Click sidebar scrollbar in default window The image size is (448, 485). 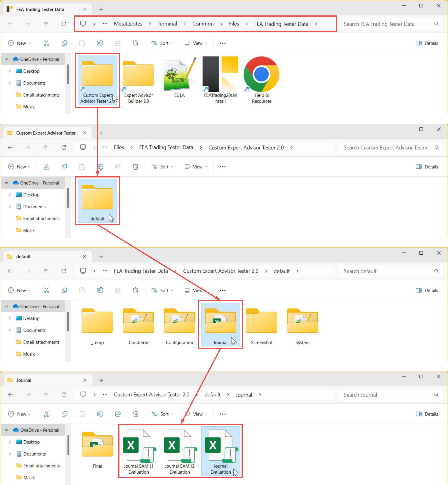(68, 322)
